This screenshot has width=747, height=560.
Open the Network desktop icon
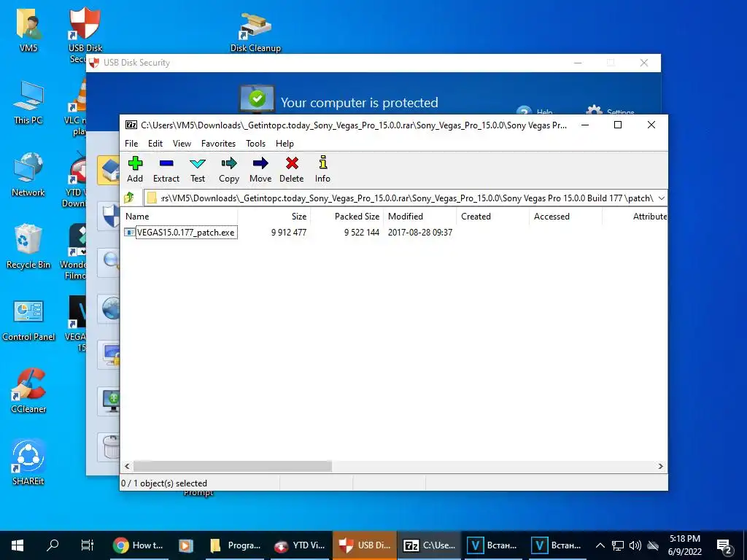click(28, 175)
